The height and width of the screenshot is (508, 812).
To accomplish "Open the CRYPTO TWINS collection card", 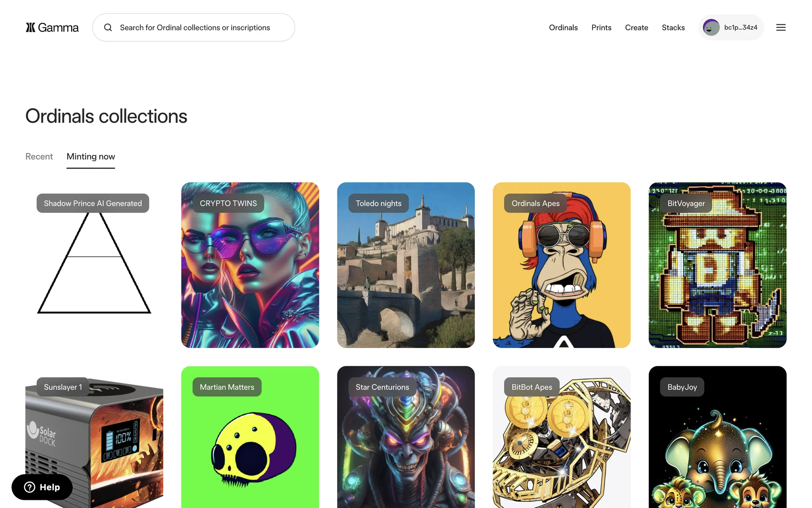I will [250, 265].
